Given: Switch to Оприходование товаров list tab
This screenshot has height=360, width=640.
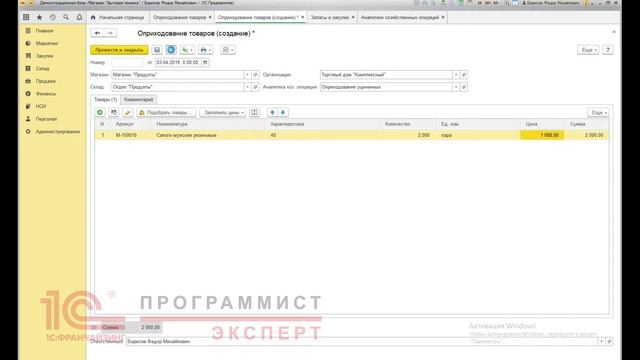Looking at the screenshot, I should click(180, 17).
